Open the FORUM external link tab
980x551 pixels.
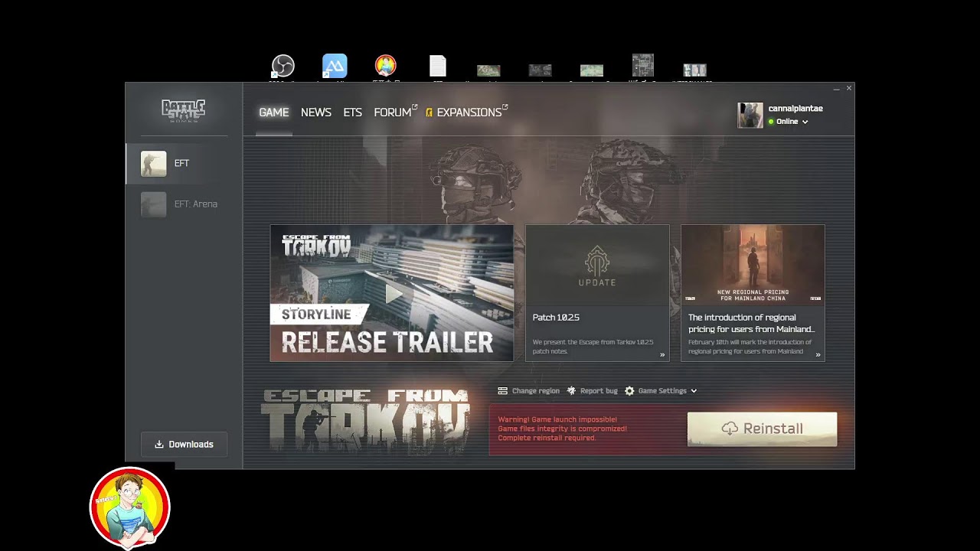click(395, 112)
